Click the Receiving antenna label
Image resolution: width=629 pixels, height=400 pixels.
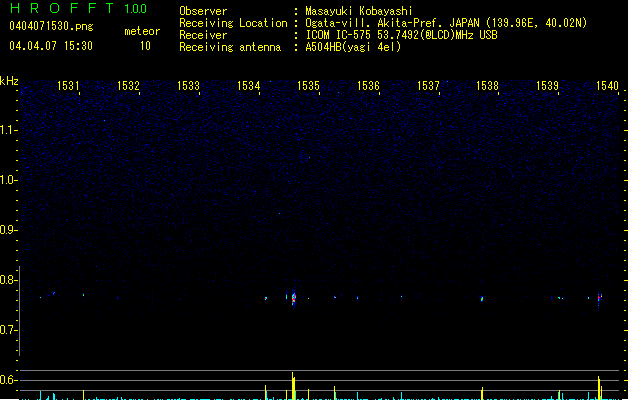click(x=230, y=47)
